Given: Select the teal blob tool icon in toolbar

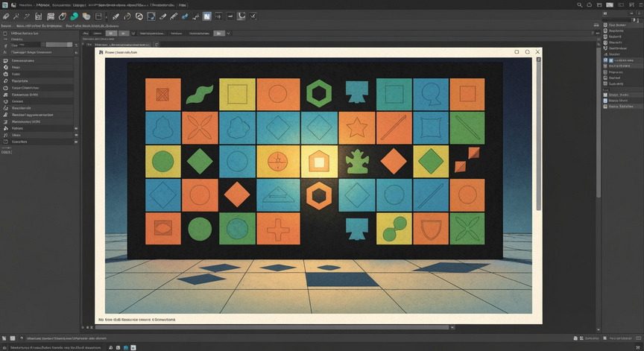Looking at the screenshot, I should [74, 16].
